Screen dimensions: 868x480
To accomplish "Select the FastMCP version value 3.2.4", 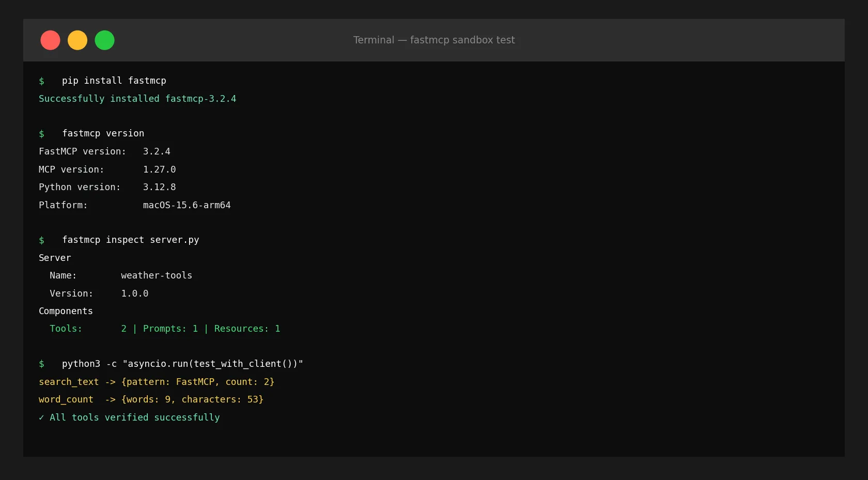I will tap(157, 151).
